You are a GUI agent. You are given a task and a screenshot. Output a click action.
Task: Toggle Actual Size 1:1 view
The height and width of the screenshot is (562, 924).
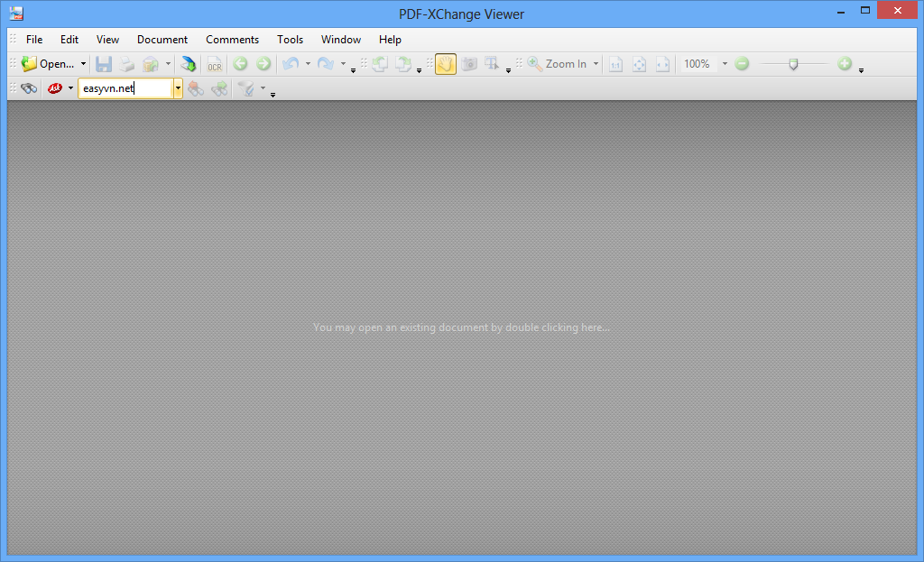click(x=615, y=63)
